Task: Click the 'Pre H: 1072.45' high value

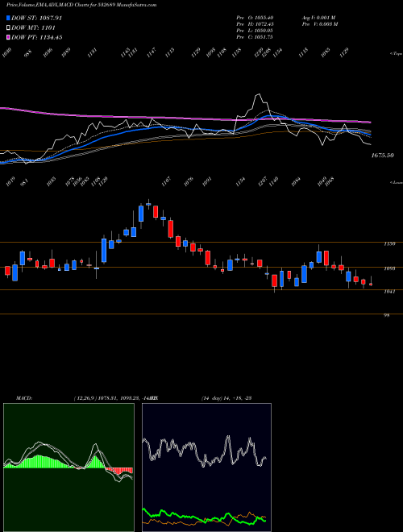Action: coord(255,24)
